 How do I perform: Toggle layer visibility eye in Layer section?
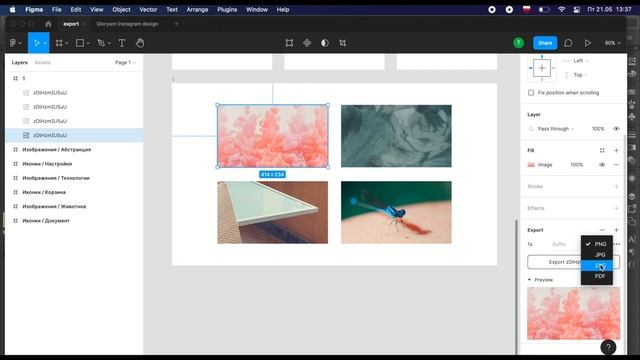[616, 129]
